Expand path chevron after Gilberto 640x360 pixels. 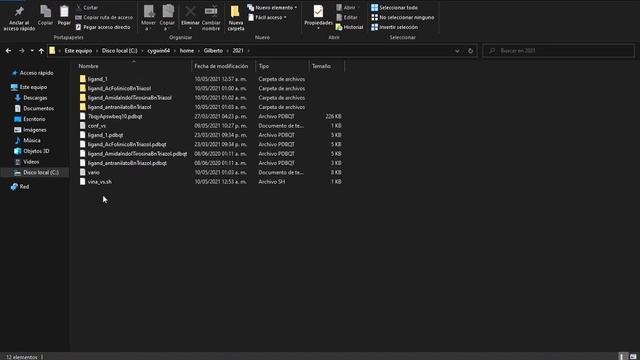point(227,51)
